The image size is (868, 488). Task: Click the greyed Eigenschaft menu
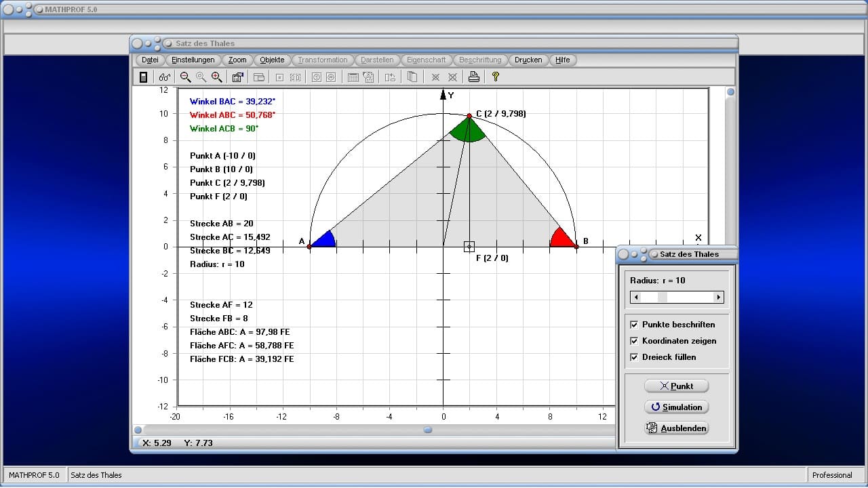(427, 60)
